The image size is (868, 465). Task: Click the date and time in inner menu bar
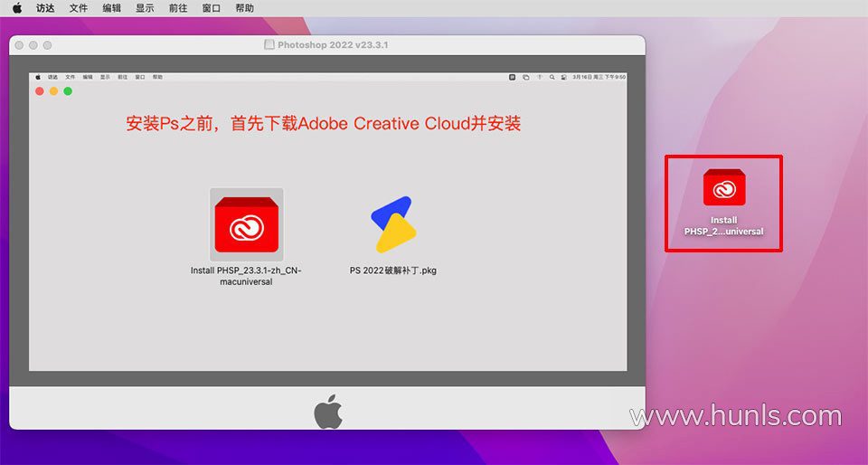pos(599,78)
